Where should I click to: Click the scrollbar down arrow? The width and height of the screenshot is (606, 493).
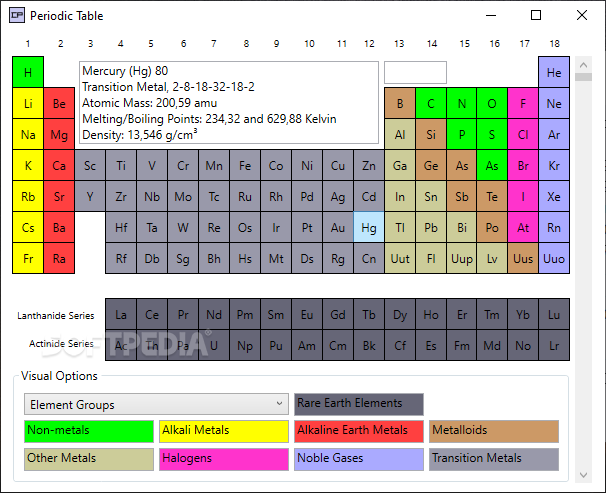(x=584, y=475)
